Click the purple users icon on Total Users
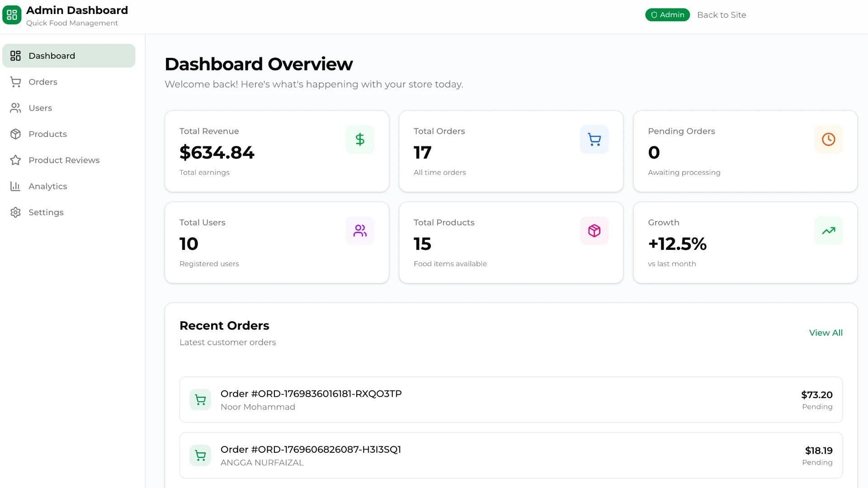Image resolution: width=868 pixels, height=488 pixels. click(360, 230)
